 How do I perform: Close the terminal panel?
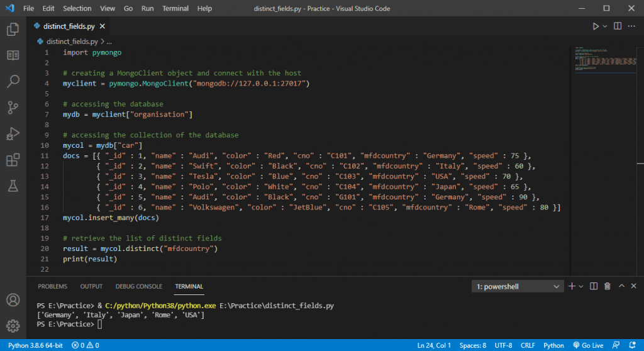tap(634, 286)
